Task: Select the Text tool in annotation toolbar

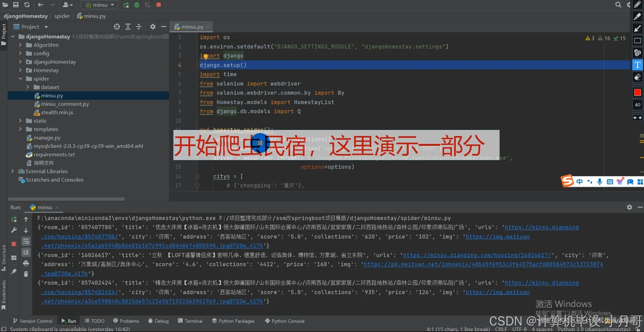Action: click(637, 65)
